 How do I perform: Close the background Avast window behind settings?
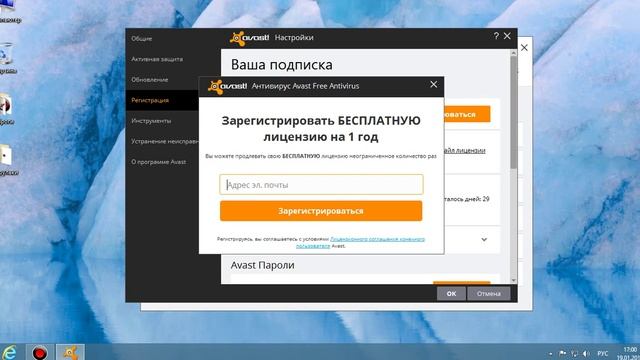pyautogui.click(x=524, y=48)
